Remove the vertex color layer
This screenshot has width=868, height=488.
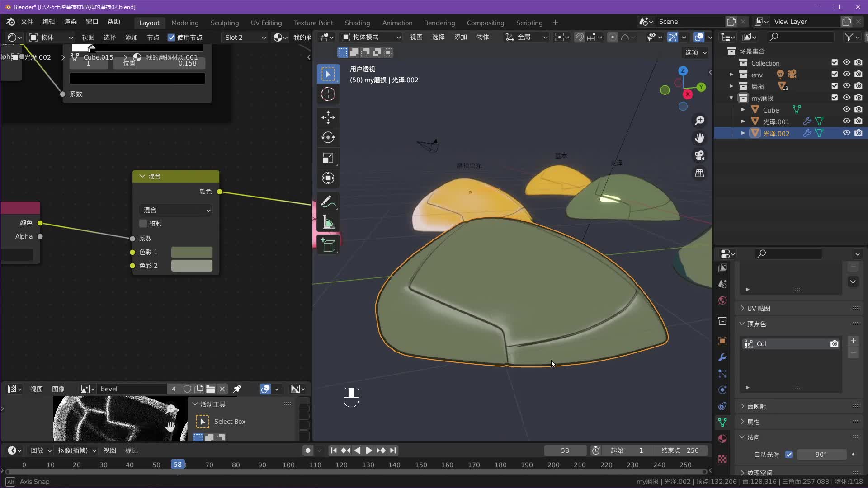853,352
